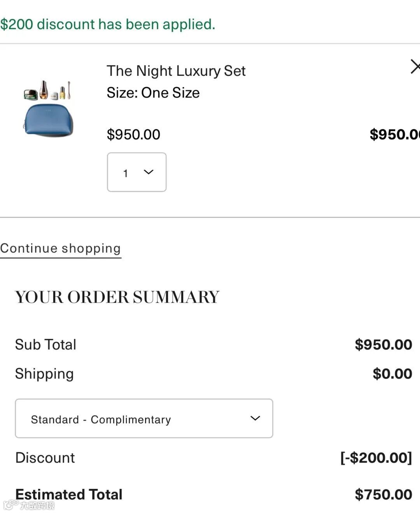Click the quantity selector chevron arrow

click(x=149, y=172)
